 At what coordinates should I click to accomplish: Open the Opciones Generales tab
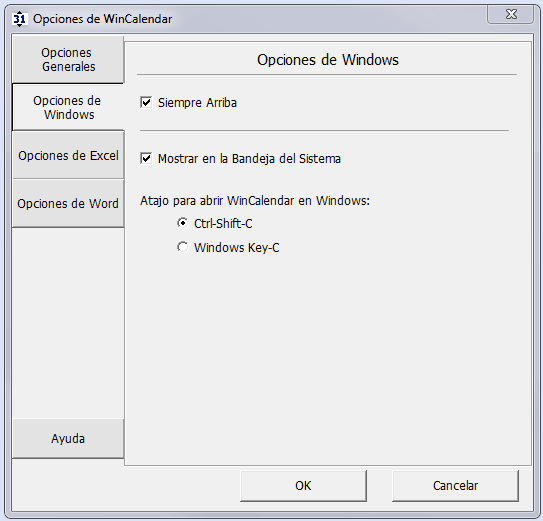(68, 60)
